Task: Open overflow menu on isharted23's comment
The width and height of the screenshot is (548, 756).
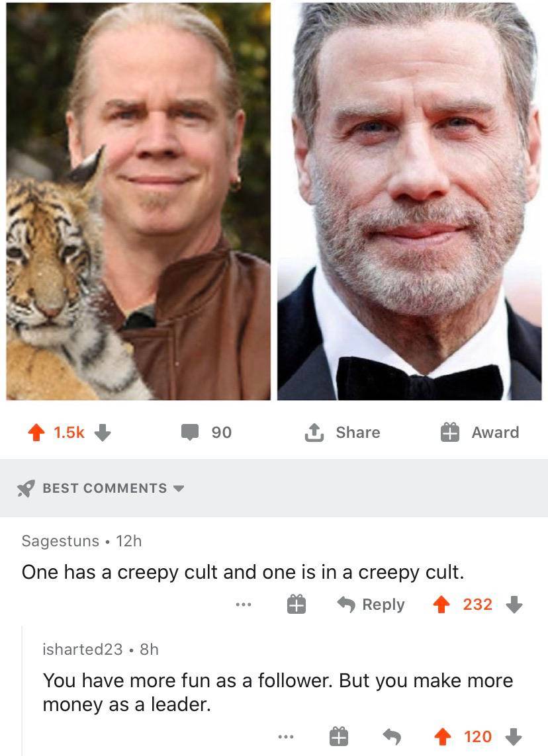Action: 287,736
